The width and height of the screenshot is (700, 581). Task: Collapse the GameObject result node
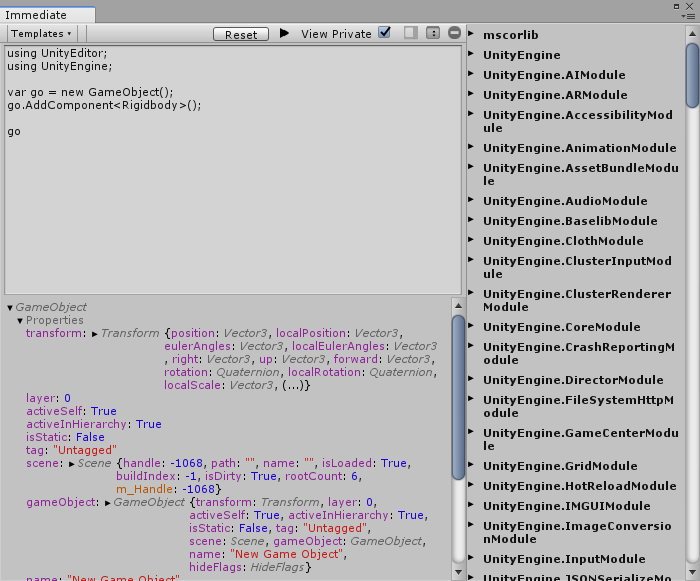click(x=10, y=308)
